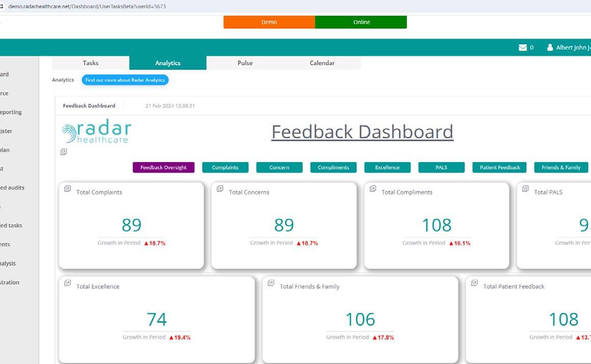
Task: Click the Feedback Dashboard title link
Action: coord(362,132)
